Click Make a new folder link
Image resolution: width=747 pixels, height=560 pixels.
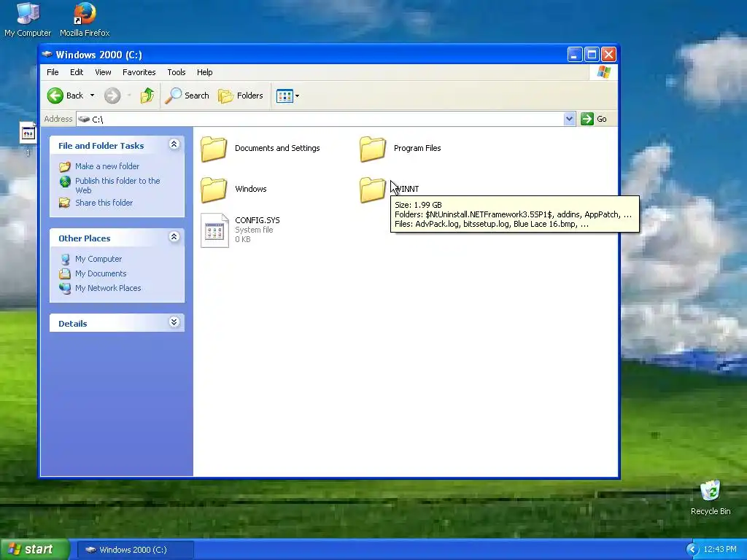(x=107, y=166)
